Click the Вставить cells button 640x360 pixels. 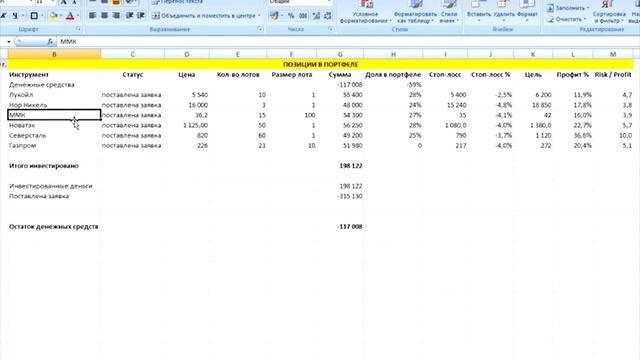[479, 12]
